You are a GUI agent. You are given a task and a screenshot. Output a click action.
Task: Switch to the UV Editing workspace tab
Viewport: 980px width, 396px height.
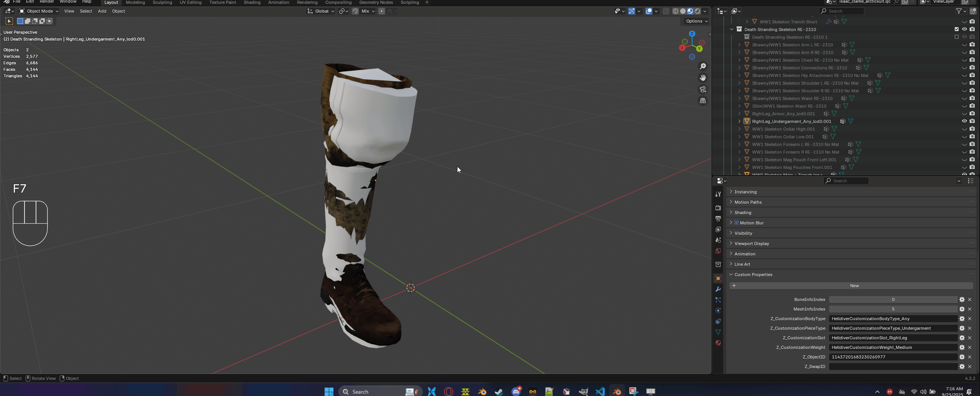tap(191, 3)
